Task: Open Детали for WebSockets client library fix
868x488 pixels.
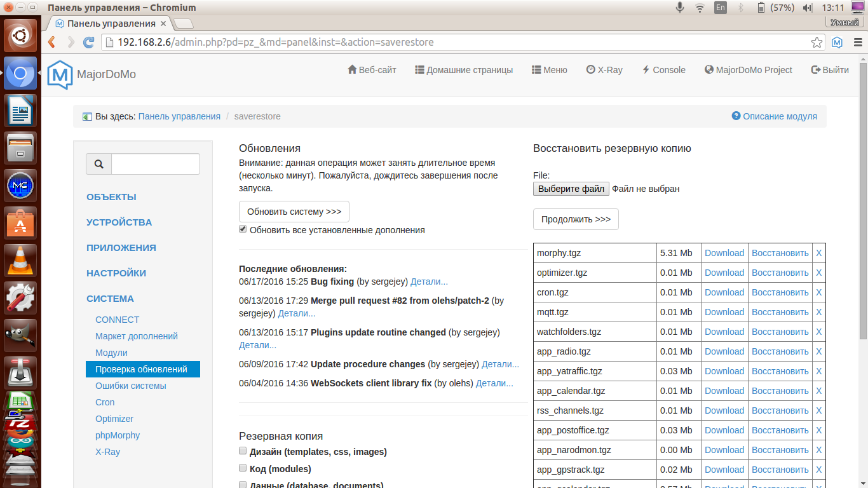Action: (494, 383)
